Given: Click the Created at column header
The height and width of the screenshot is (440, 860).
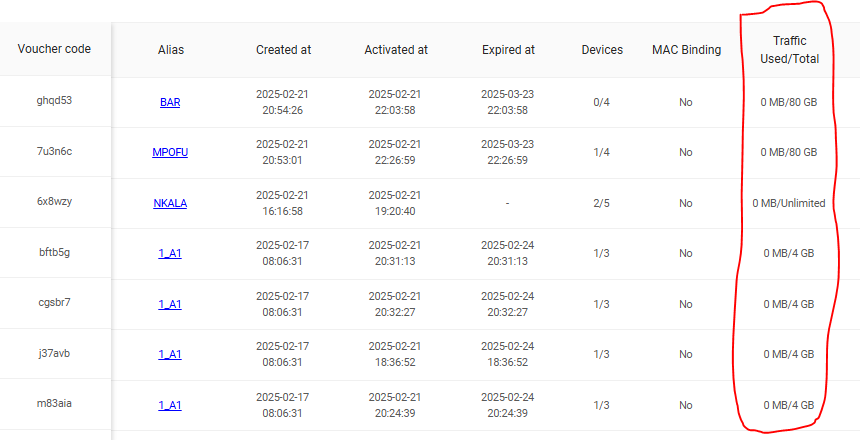Looking at the screenshot, I should (x=284, y=50).
